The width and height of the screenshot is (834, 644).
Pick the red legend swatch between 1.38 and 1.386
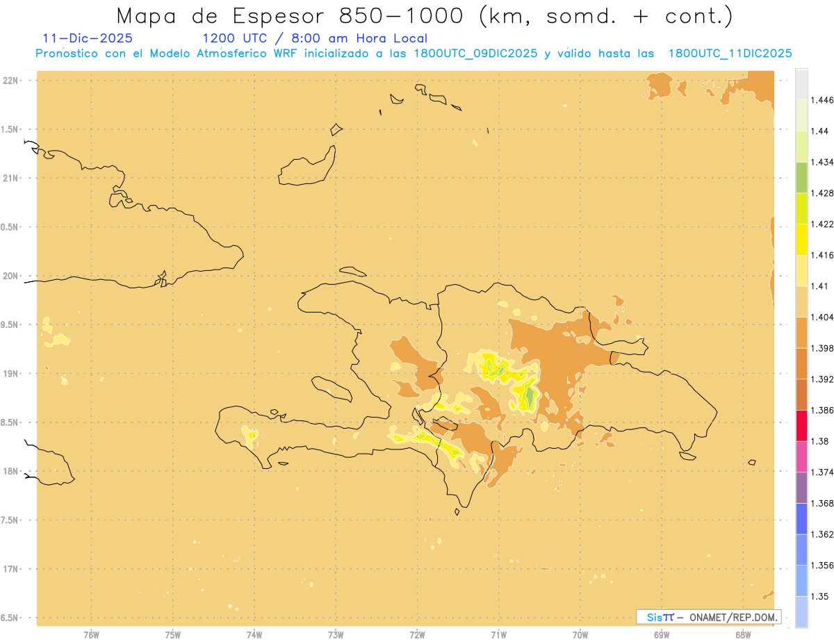pos(801,425)
